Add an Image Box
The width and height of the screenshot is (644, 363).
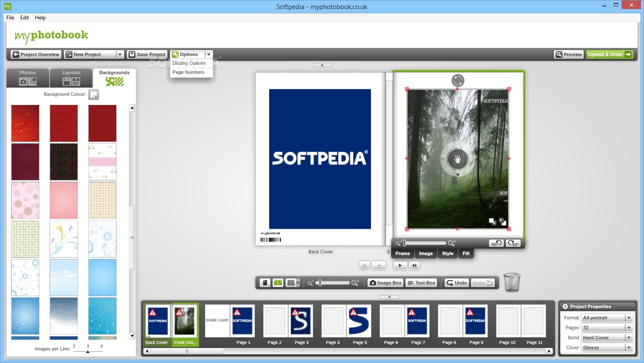coord(386,283)
